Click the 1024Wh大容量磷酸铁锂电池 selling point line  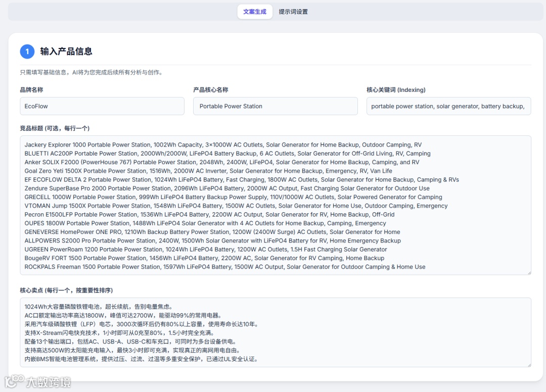coord(99,307)
